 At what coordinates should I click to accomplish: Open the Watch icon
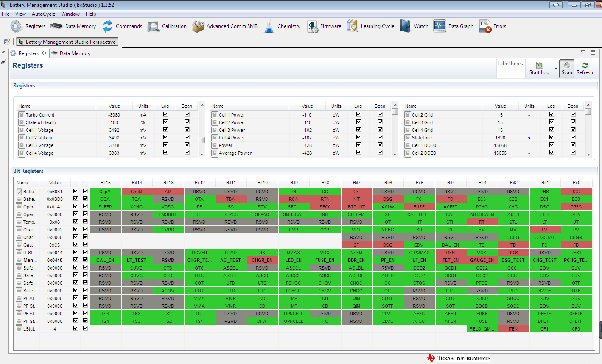(405, 26)
